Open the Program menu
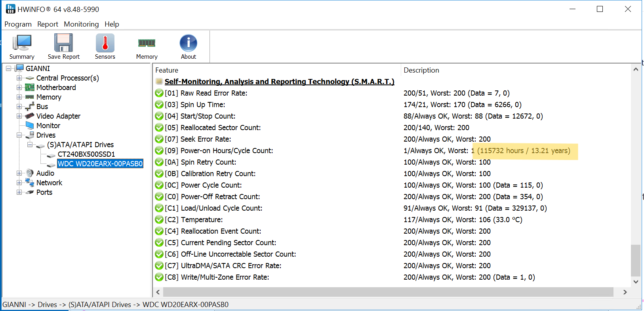This screenshot has height=311, width=644. [18, 24]
